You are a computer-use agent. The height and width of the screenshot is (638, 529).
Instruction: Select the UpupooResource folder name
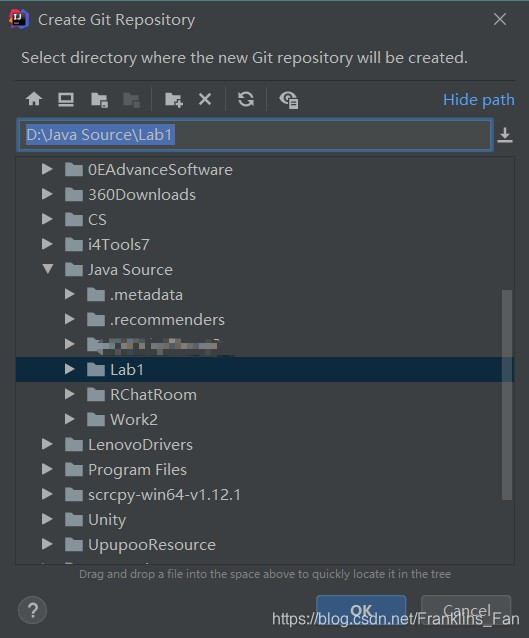click(152, 545)
